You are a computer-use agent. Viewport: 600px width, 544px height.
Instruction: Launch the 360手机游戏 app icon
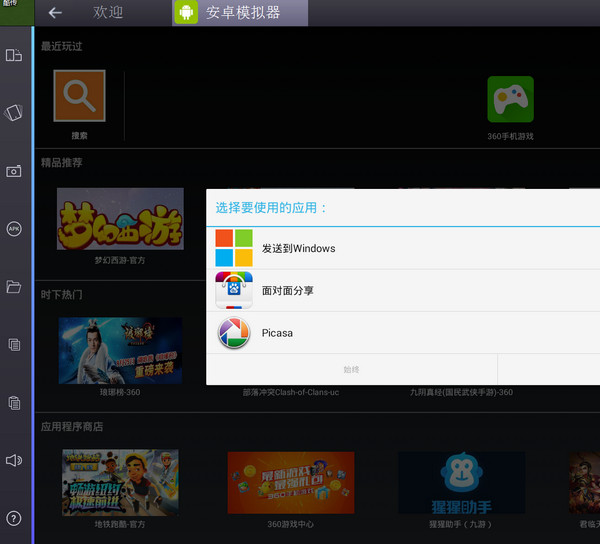coord(510,99)
